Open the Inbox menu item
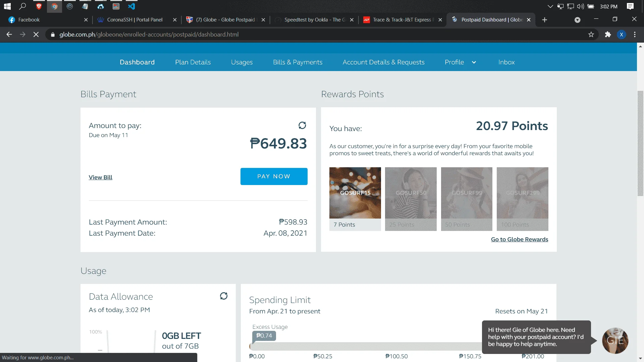 (x=506, y=62)
